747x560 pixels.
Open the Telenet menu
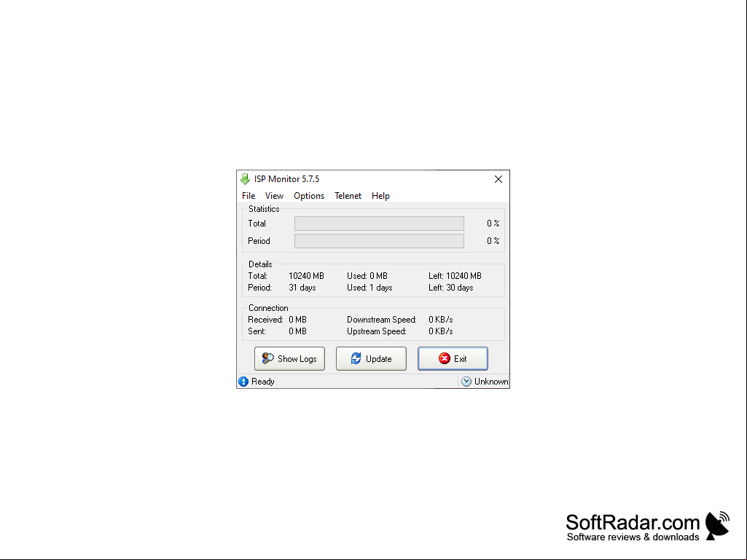(348, 196)
